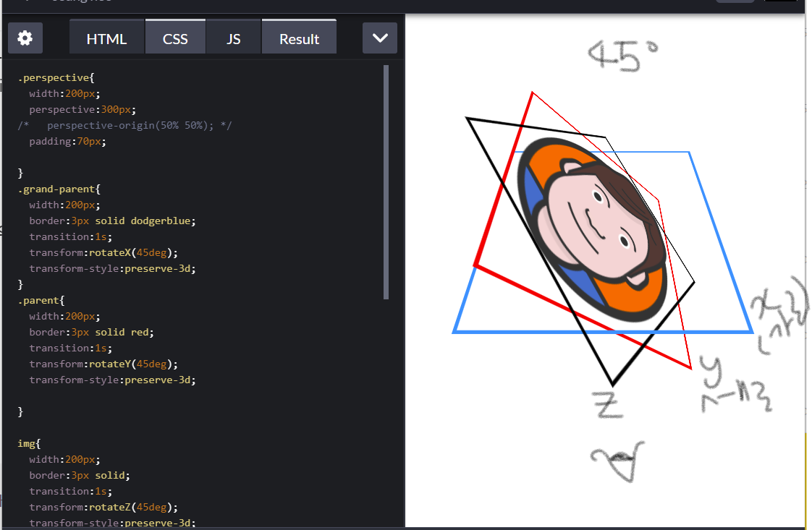The width and height of the screenshot is (812, 530).
Task: Click the .grand-parent selector line
Action: 59,189
